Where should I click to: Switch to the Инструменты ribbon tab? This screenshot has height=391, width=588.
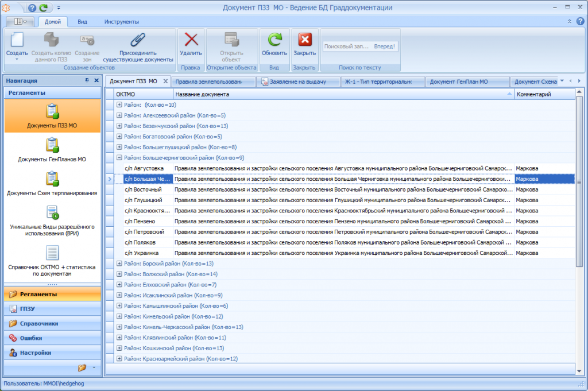click(x=122, y=22)
